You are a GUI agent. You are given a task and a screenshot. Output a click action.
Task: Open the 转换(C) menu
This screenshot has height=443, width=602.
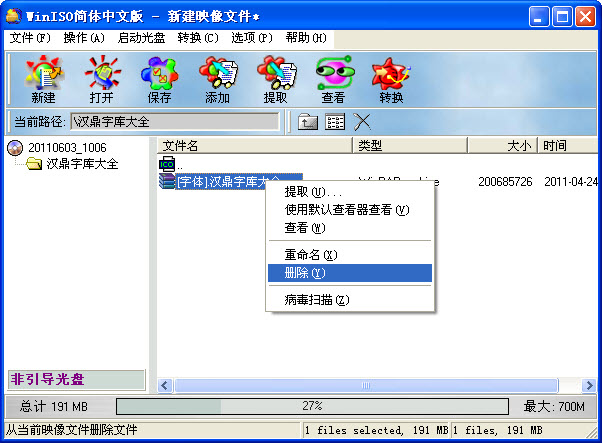pyautogui.click(x=198, y=38)
